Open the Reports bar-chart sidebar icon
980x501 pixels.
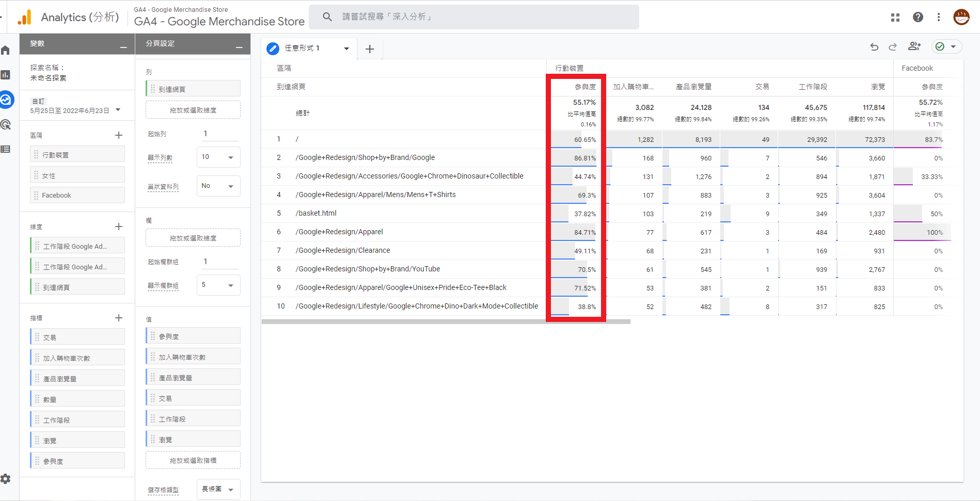tap(6, 75)
